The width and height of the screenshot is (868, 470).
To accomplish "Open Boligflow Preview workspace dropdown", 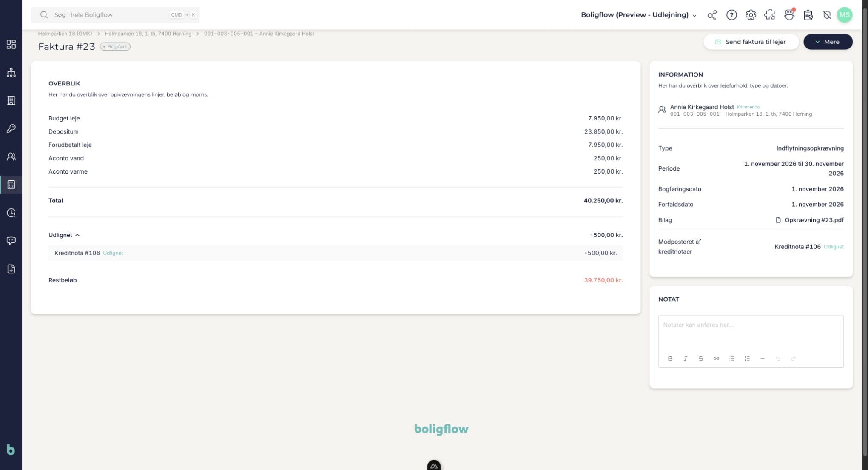I will tap(639, 15).
